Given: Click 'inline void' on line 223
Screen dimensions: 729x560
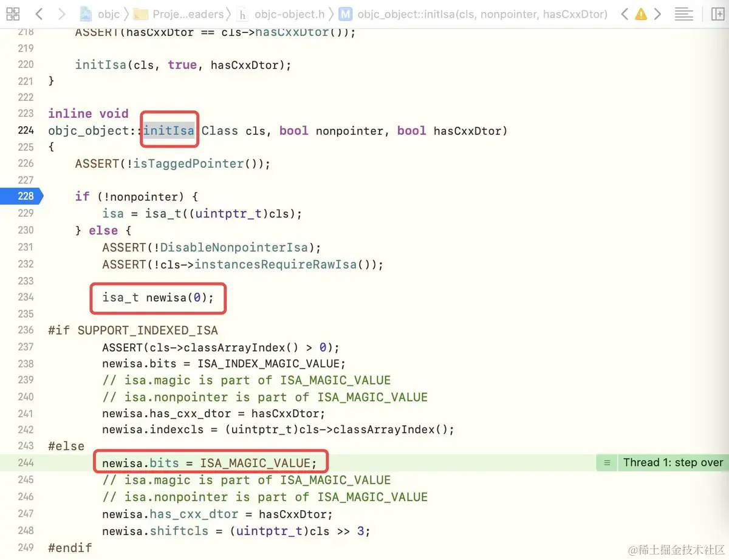Looking at the screenshot, I should pyautogui.click(x=88, y=114).
